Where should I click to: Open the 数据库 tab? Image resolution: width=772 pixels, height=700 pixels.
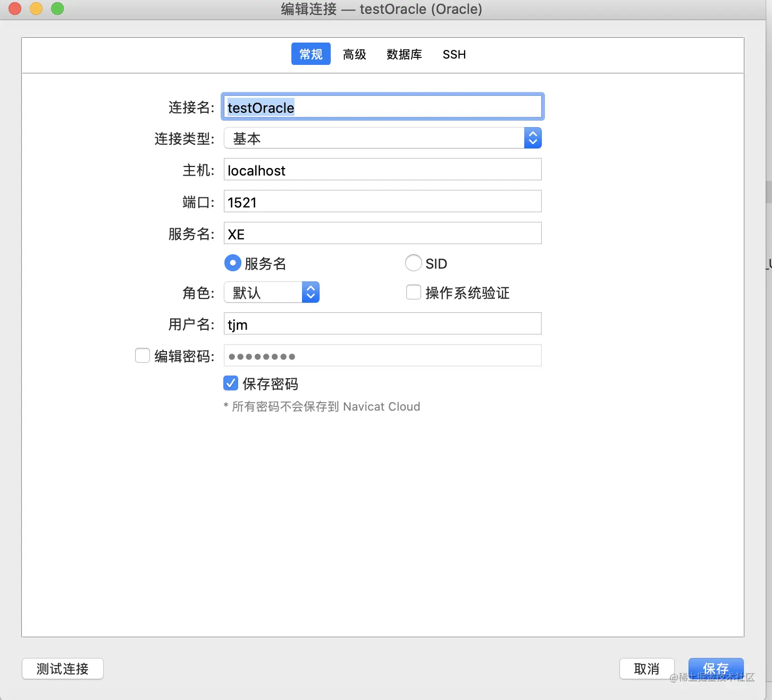404,54
